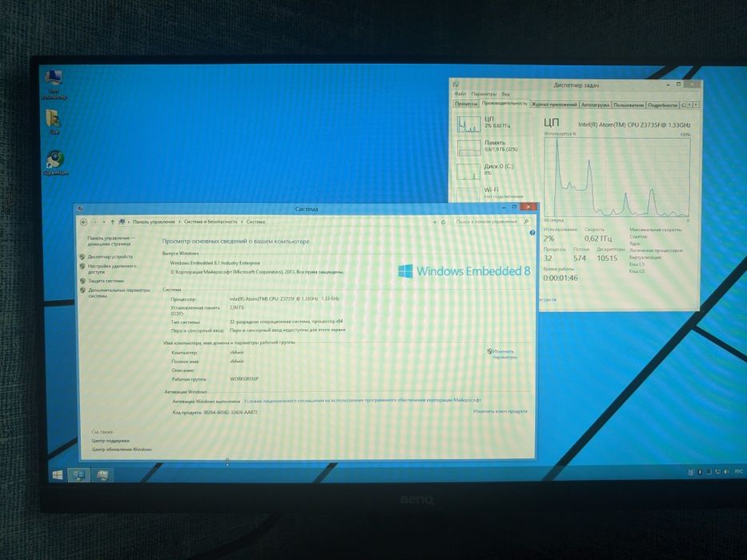This screenshot has height=560, width=747.
Task: Refresh the Система window address bar
Action: pos(443,222)
